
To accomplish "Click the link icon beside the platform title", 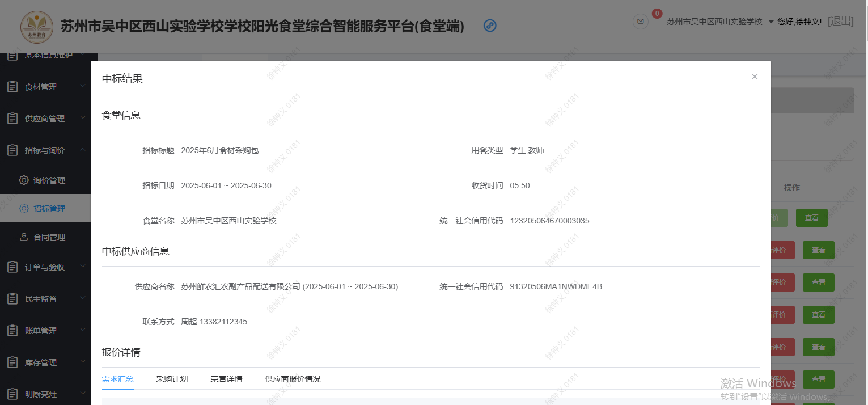I will (x=489, y=26).
